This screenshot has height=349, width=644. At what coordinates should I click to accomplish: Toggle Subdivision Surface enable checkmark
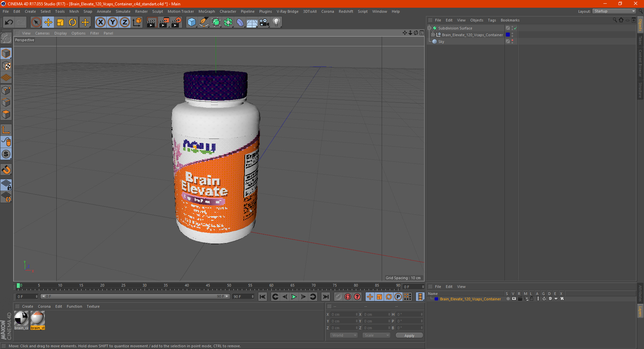coord(516,28)
